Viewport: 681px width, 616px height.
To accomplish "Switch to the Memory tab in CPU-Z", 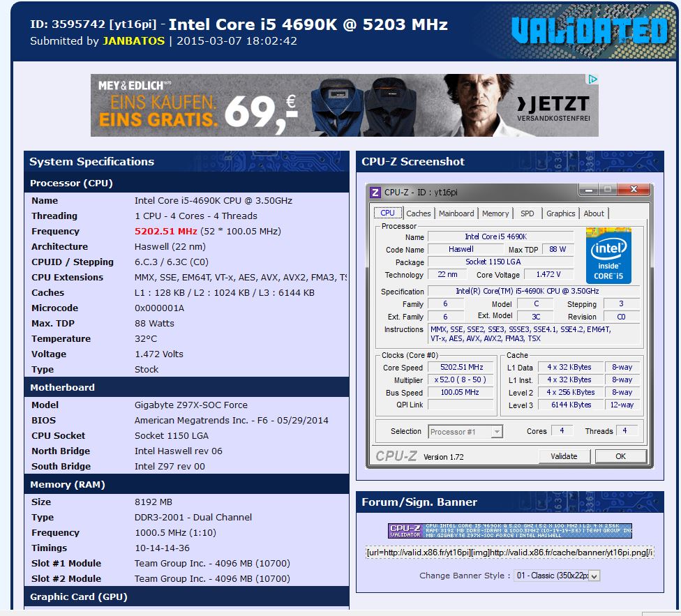I will click(x=495, y=213).
